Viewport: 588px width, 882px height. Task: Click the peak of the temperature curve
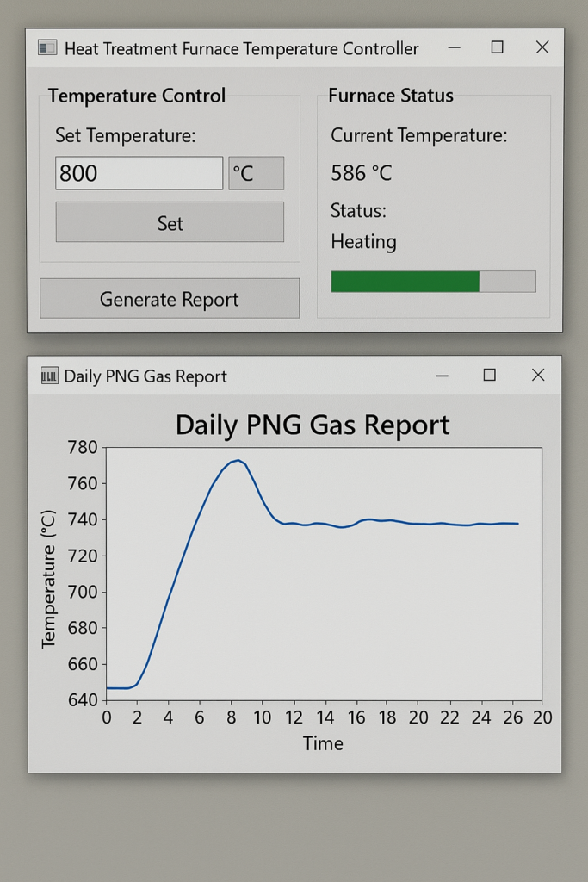(x=237, y=460)
